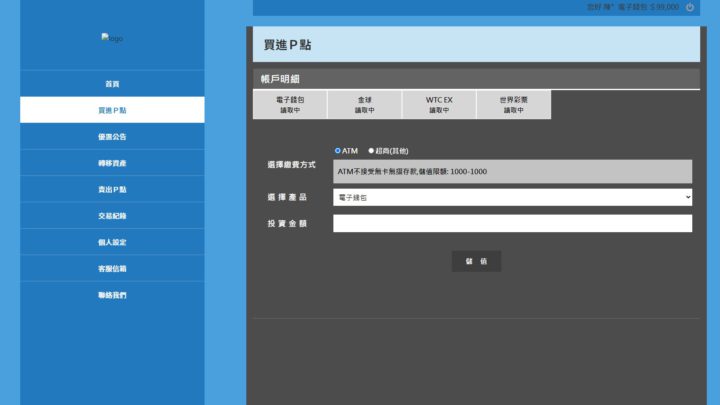Screen dimensions: 720x405
Task: Select the ATM payment radio button
Action: pos(338,151)
